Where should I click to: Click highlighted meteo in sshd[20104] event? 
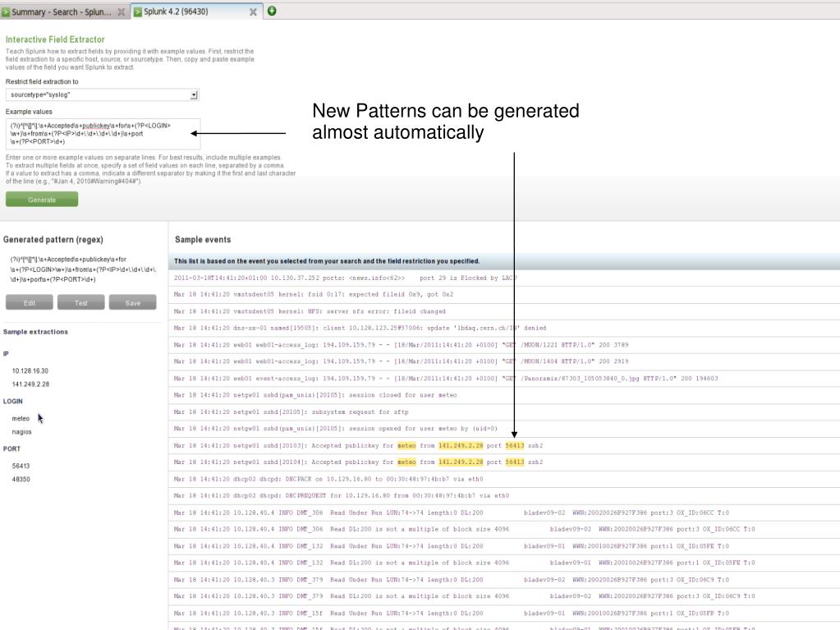[x=406, y=462]
